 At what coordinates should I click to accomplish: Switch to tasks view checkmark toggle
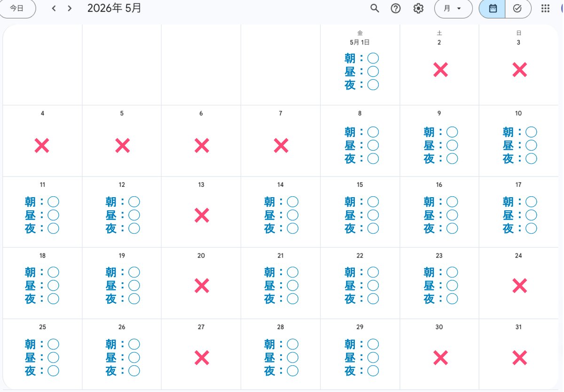pos(518,8)
